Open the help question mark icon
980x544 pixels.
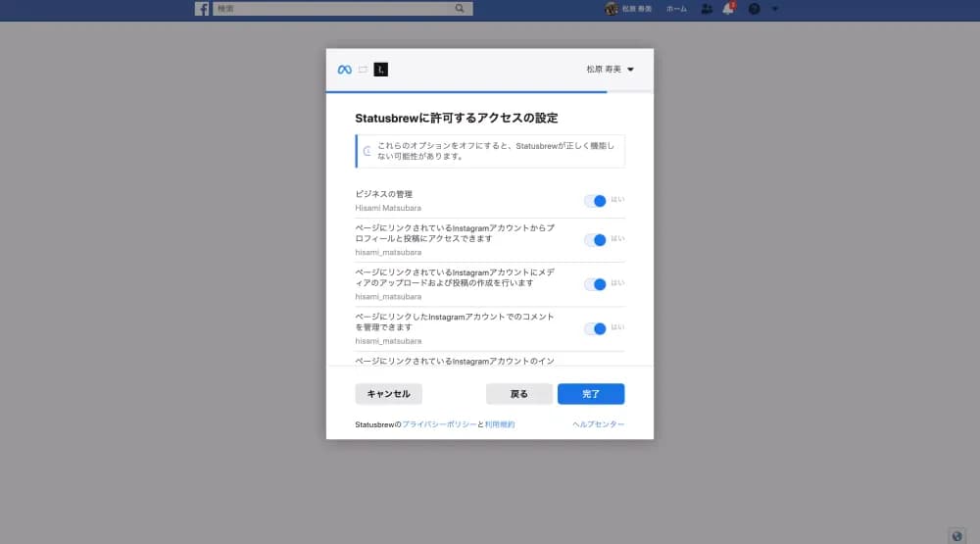(x=755, y=9)
